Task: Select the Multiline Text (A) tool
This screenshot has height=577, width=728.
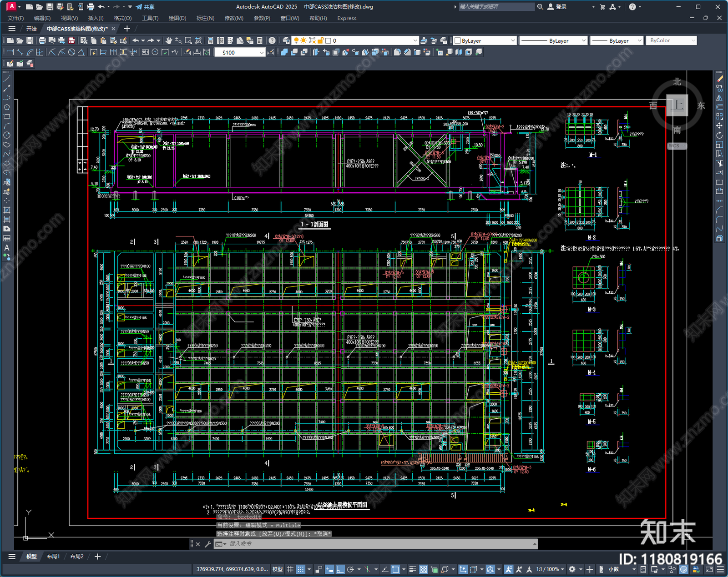Action: coord(7,248)
